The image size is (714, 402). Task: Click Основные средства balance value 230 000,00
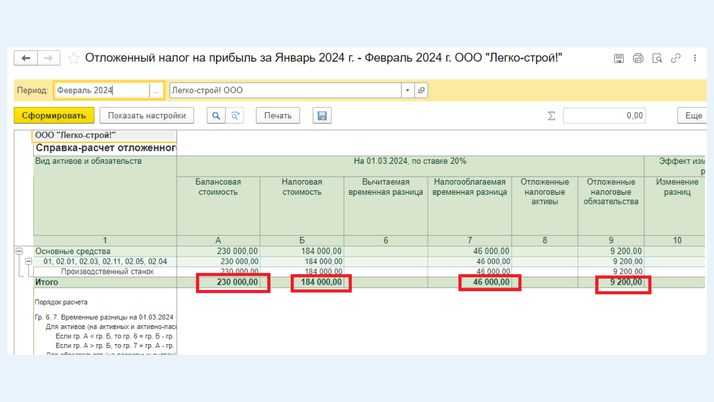coord(237,251)
